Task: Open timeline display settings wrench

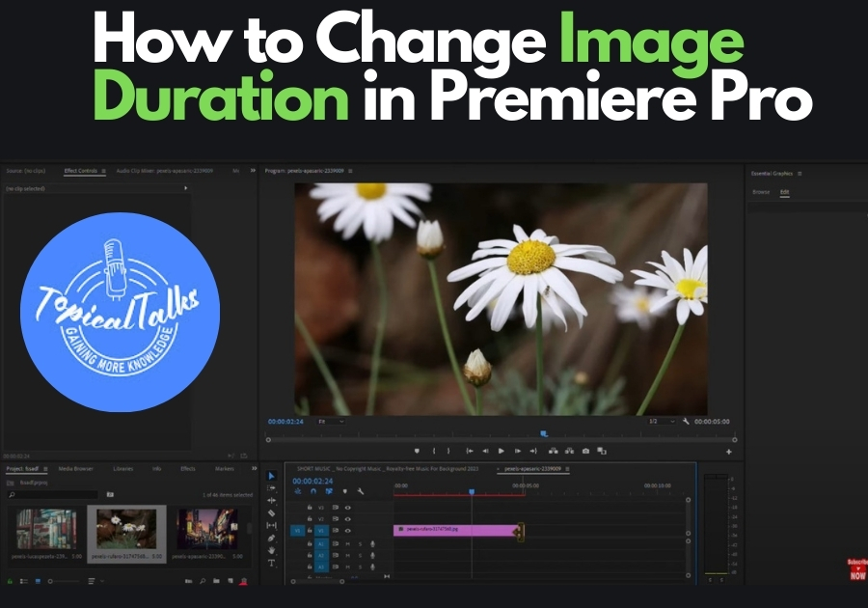Action: 361,491
